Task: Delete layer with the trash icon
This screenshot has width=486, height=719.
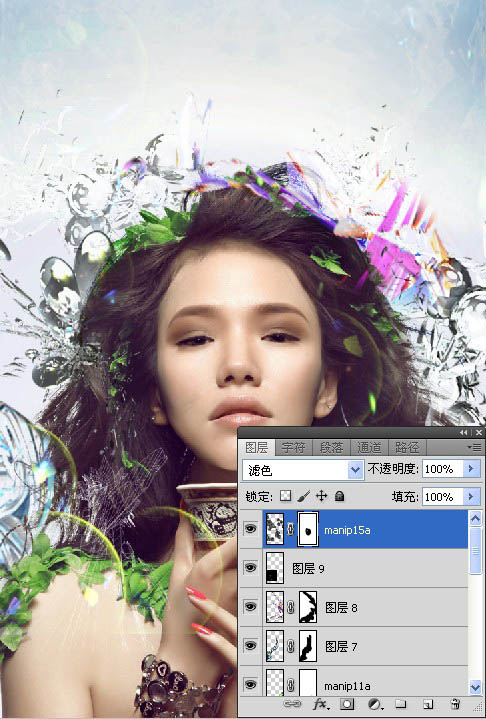Action: coord(455,704)
